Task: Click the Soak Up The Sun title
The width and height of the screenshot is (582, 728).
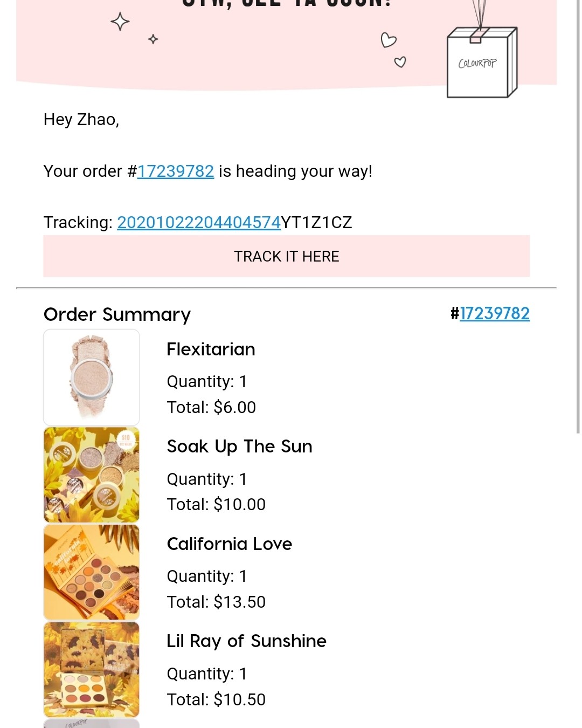Action: click(x=239, y=447)
